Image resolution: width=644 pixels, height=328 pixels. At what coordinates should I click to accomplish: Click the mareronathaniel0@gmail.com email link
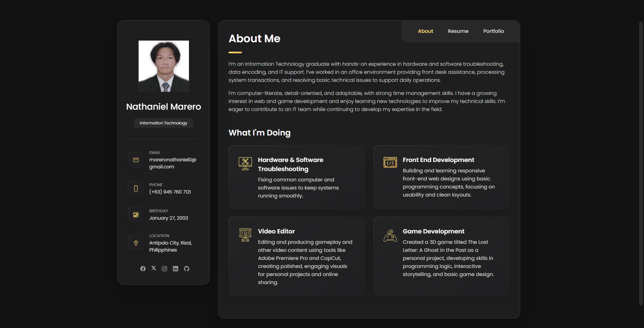click(x=172, y=163)
